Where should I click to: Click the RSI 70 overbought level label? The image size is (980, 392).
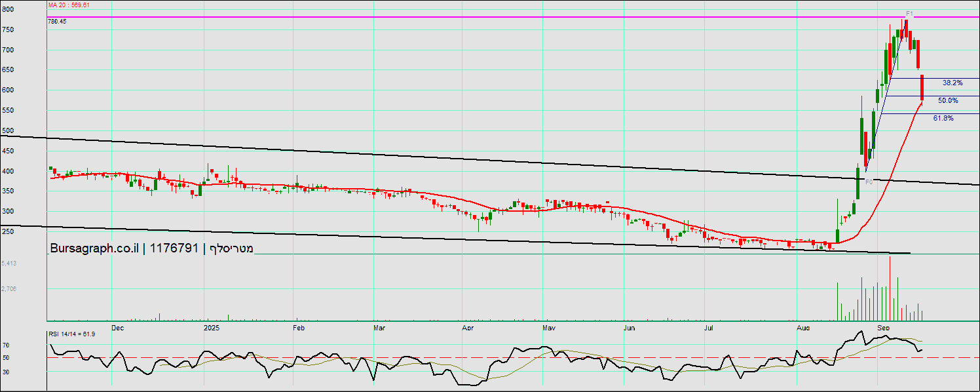(x=5, y=345)
